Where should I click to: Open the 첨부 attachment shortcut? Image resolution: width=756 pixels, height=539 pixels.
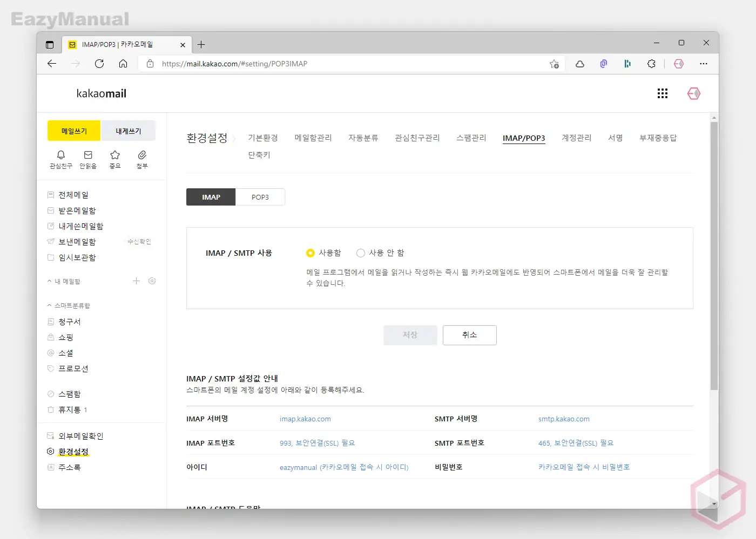(x=142, y=160)
